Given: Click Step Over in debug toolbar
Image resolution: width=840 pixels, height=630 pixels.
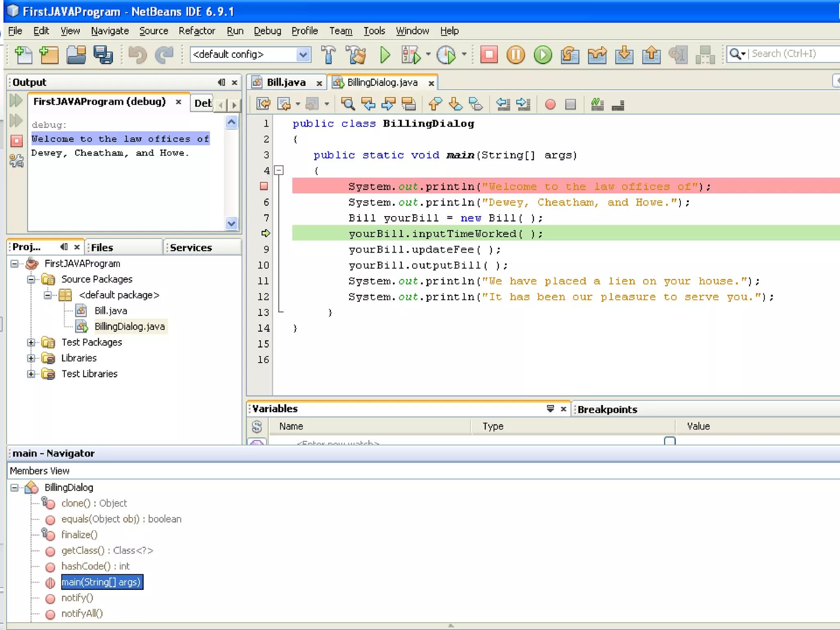Looking at the screenshot, I should pyautogui.click(x=570, y=55).
